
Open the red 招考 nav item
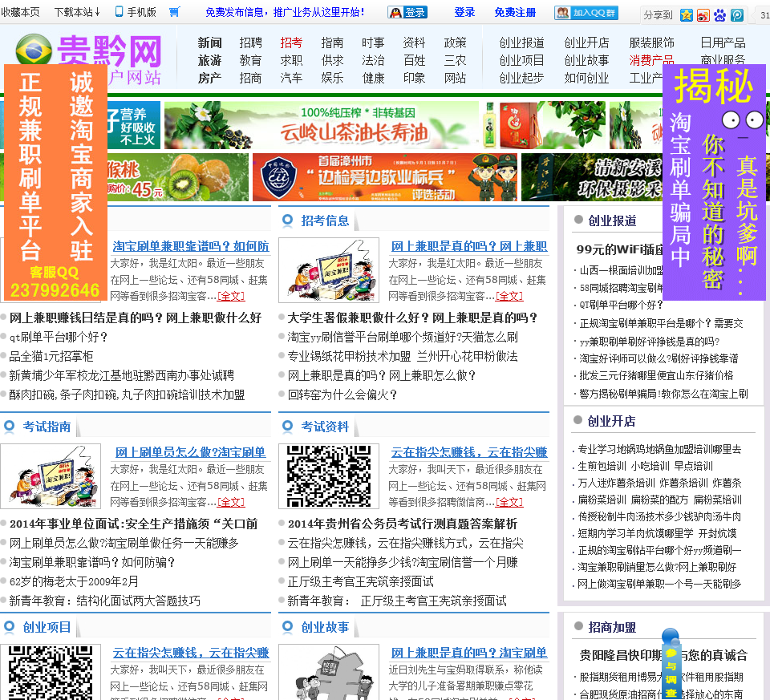[291, 42]
